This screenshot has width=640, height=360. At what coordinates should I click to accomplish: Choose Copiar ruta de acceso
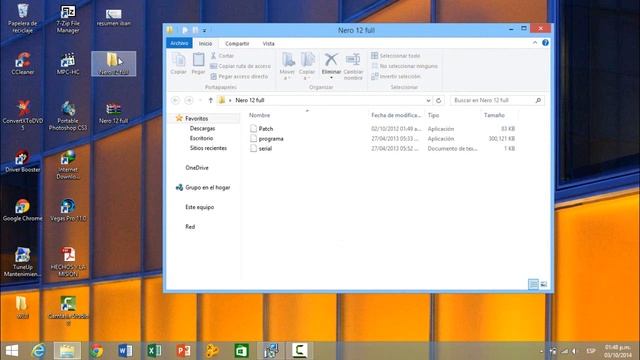[x=240, y=66]
